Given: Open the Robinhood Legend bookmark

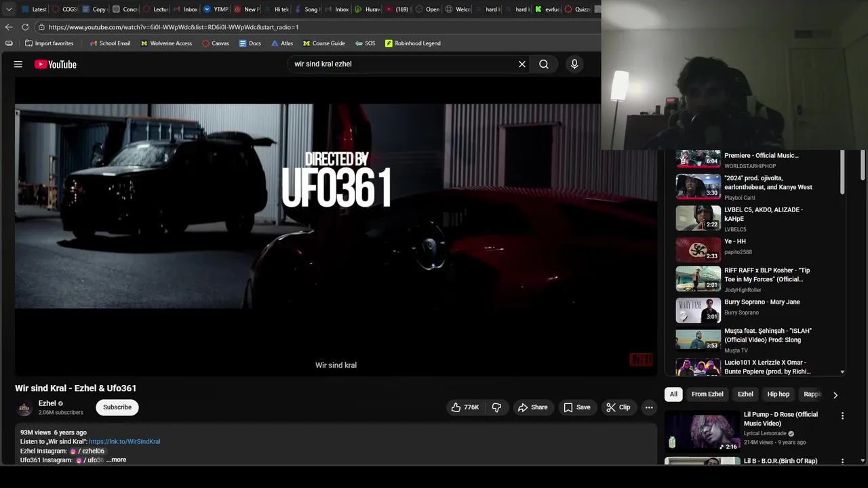Looking at the screenshot, I should [x=413, y=43].
